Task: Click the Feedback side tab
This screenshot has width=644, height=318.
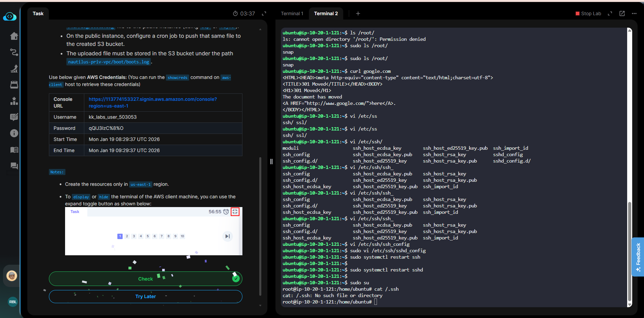Action: (638, 257)
